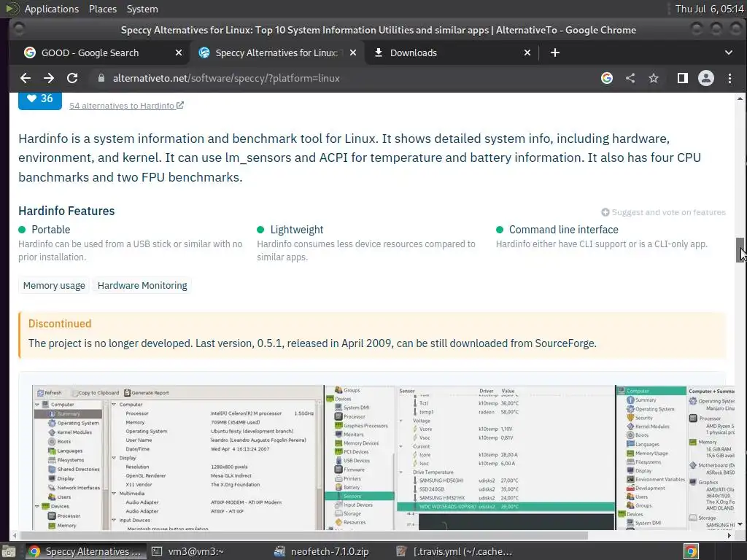747x560 pixels.
Task: View site information lock icon
Action: pos(101,78)
